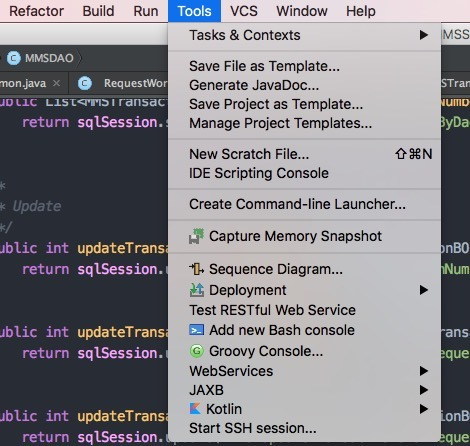Click the Sequence Diagram icon
Screen dimensions: 470x446
click(x=196, y=269)
